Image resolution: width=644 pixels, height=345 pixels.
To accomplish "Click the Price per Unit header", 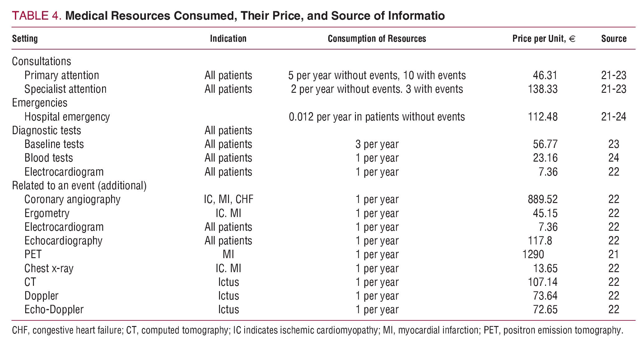I will [x=544, y=39].
